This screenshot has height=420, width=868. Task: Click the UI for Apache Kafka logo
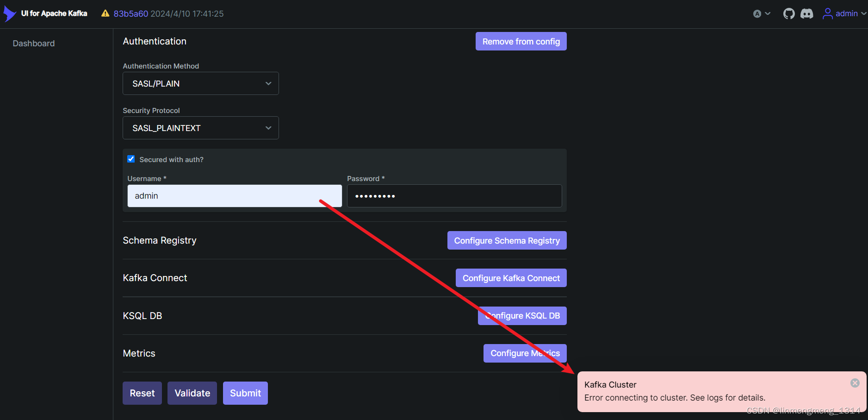[x=45, y=13]
